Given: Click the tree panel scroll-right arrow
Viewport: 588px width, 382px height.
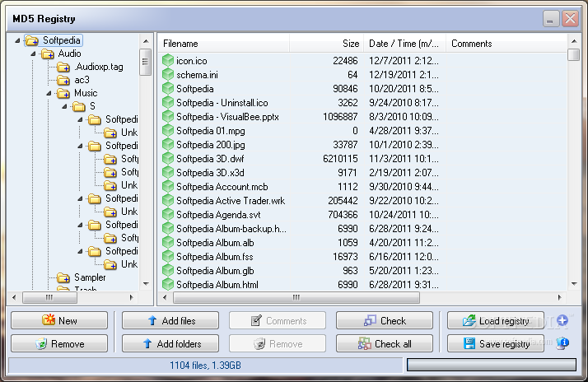Looking at the screenshot, I should pos(131,298).
